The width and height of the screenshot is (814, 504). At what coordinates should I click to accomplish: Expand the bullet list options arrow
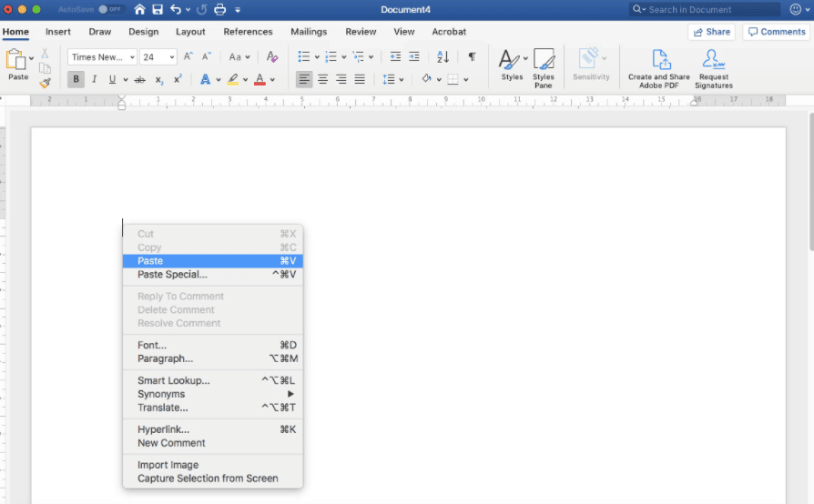317,57
